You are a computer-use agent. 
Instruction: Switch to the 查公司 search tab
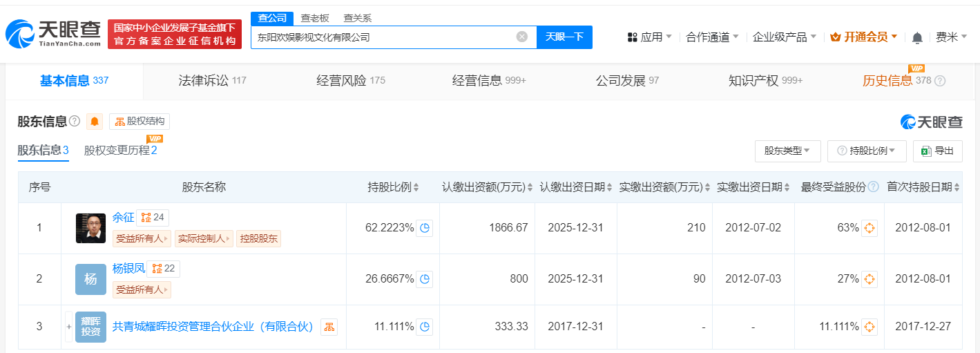(271, 18)
